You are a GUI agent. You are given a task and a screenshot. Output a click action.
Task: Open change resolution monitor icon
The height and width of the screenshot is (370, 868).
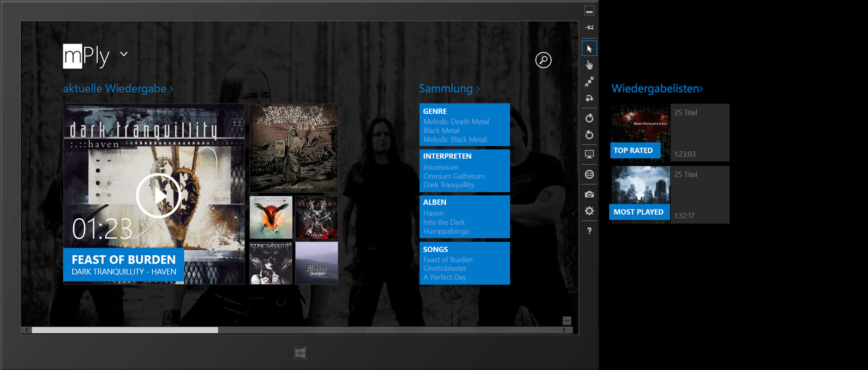pyautogui.click(x=589, y=154)
